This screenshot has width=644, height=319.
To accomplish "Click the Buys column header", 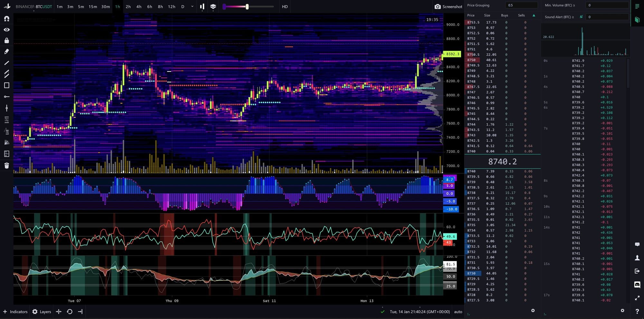I will tap(505, 15).
